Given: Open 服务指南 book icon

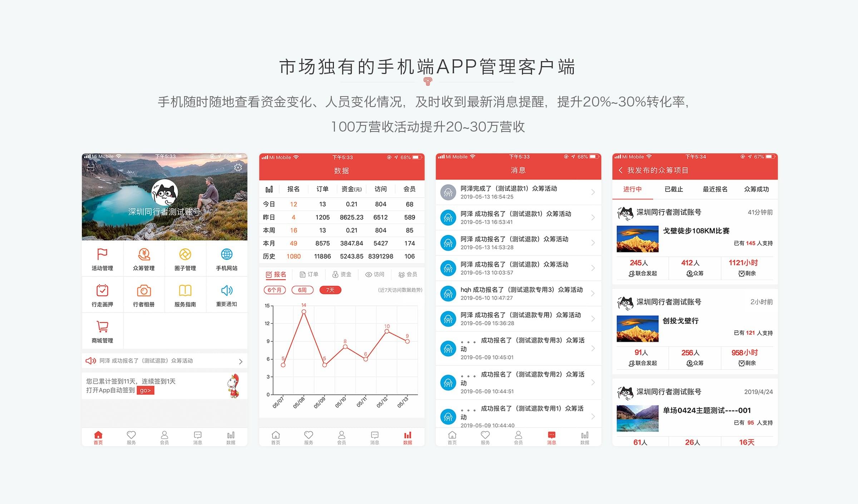Looking at the screenshot, I should click(185, 291).
